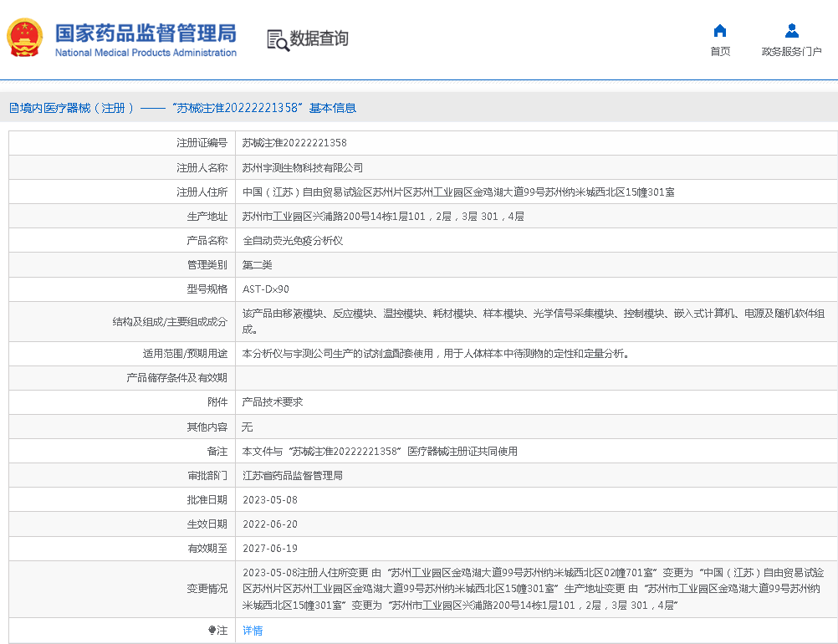The width and height of the screenshot is (838, 644).
Task: Click the user icon above 政务服务门户
Action: click(791, 31)
